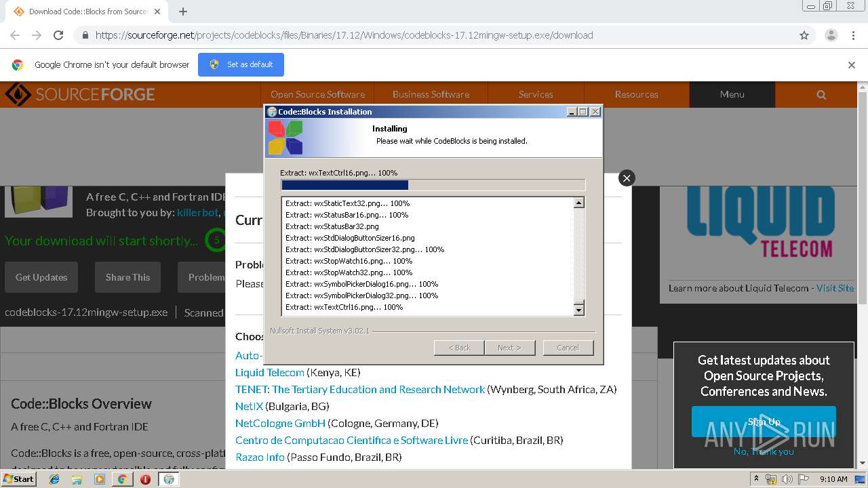Viewport: 868px width, 488px height.
Task: Click the killerbot author link
Action: [x=197, y=212]
